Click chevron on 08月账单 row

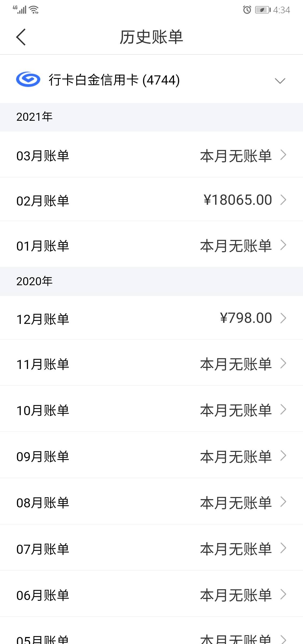[283, 502]
